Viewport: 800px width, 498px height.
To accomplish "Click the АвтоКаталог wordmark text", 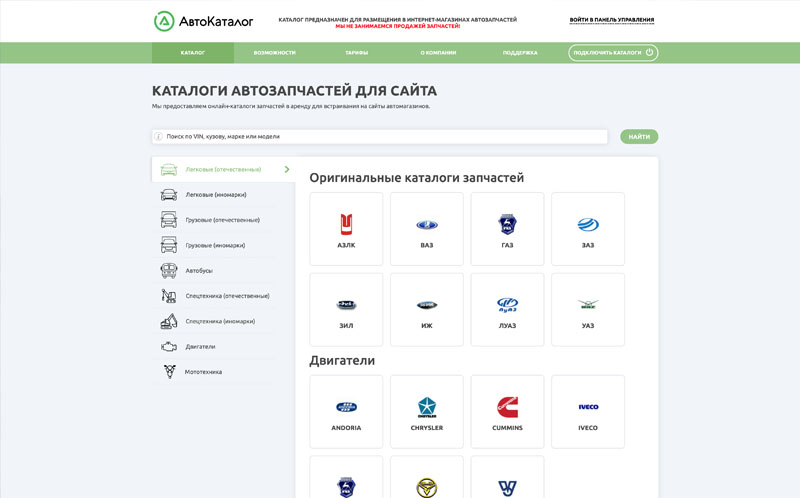I will [216, 21].
